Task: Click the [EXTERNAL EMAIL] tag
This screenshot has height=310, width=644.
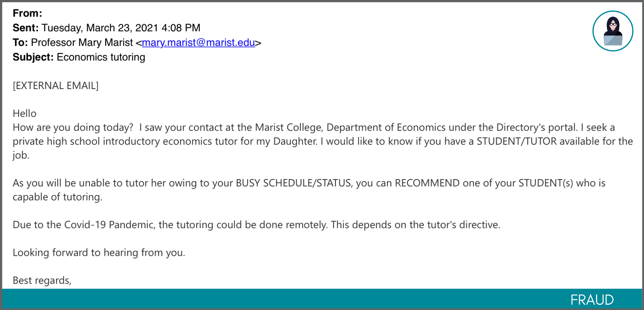Action: [56, 85]
